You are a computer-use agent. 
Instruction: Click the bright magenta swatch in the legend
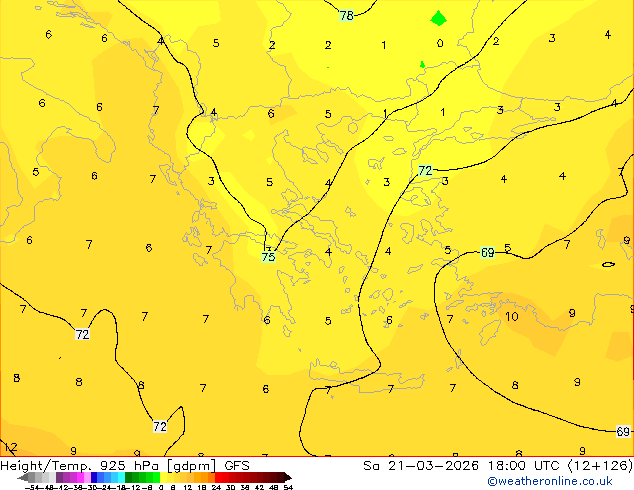pos(80,477)
